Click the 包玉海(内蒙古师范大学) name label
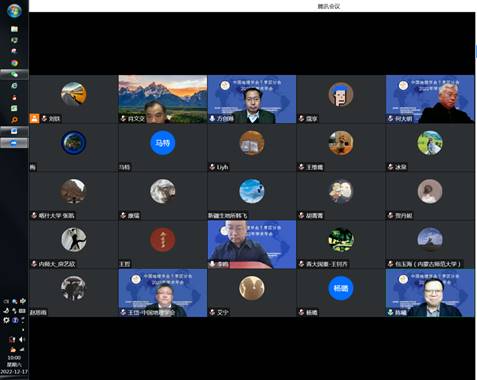The image size is (477, 380). pyautogui.click(x=428, y=264)
